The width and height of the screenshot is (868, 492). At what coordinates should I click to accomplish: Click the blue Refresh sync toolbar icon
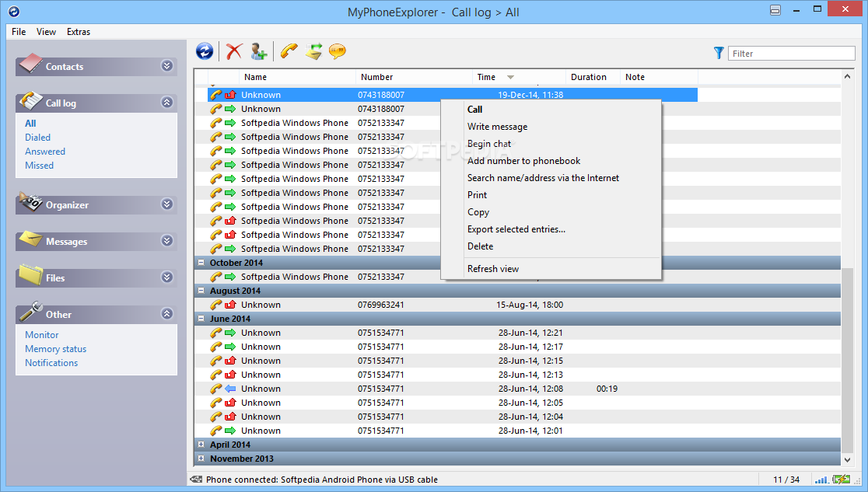coord(205,51)
